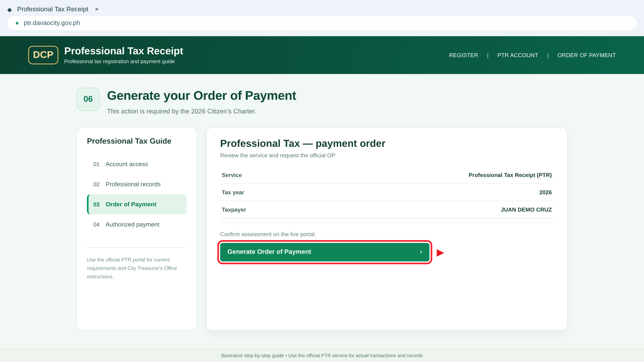Image resolution: width=644 pixels, height=362 pixels.
Task: Click the 'JUAN DEMO CRUZ' taxpayer name
Action: pyautogui.click(x=526, y=210)
